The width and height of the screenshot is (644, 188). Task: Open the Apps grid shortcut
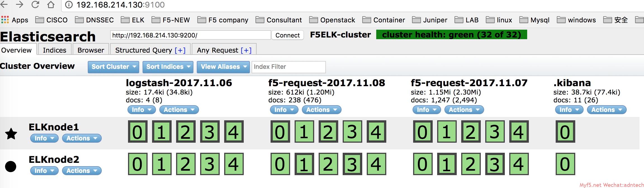[15, 20]
